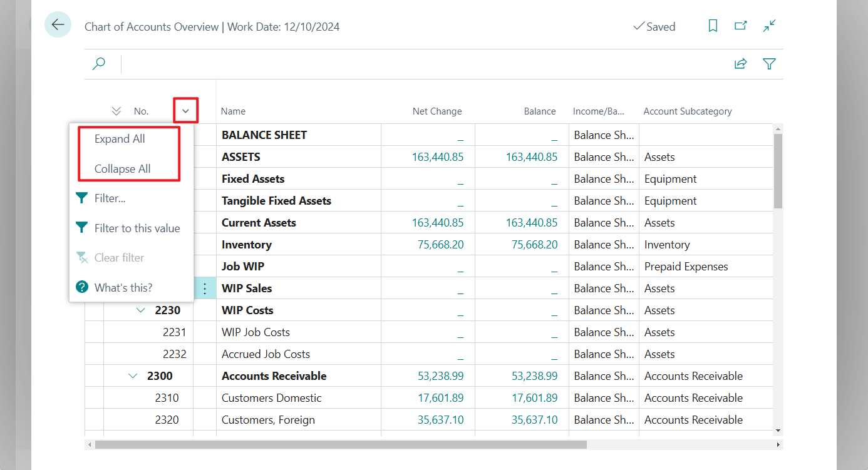Select Expand All from the menu
This screenshot has width=868, height=470.
click(x=119, y=139)
